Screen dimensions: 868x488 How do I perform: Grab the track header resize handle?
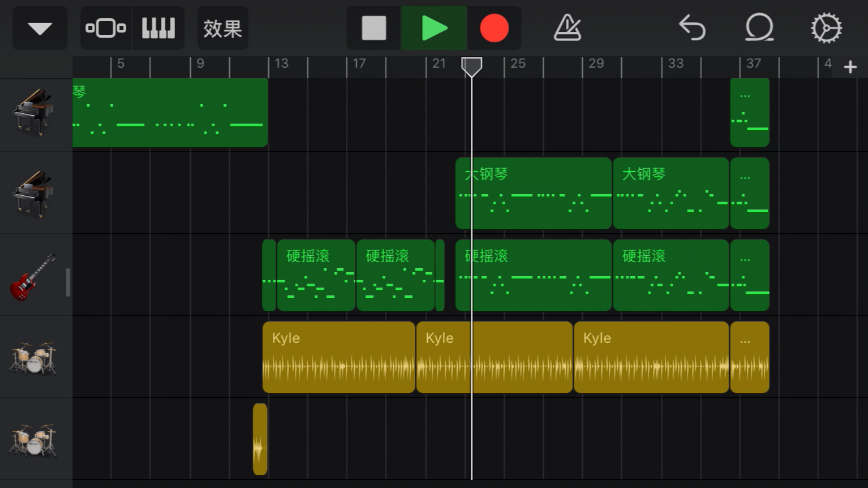pos(68,282)
